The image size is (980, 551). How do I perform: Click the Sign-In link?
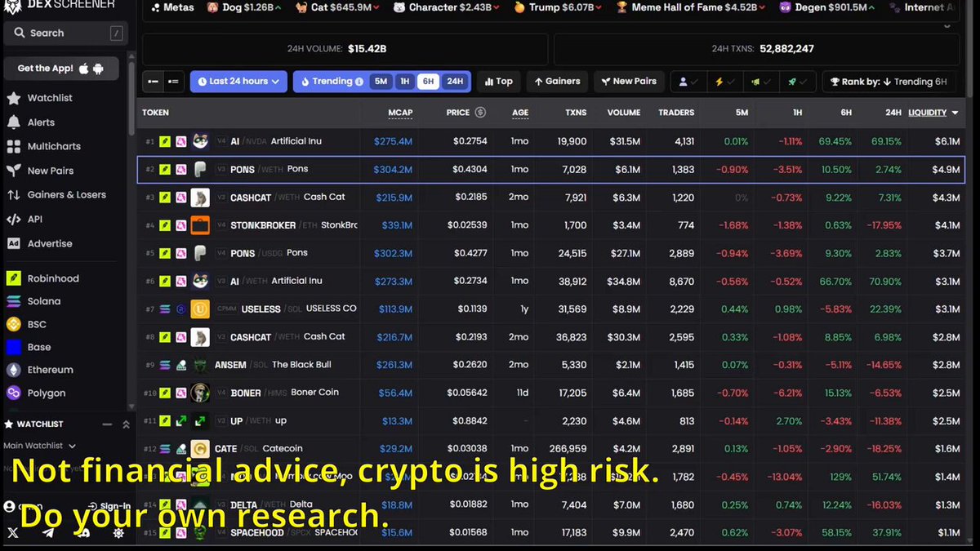pyautogui.click(x=109, y=506)
